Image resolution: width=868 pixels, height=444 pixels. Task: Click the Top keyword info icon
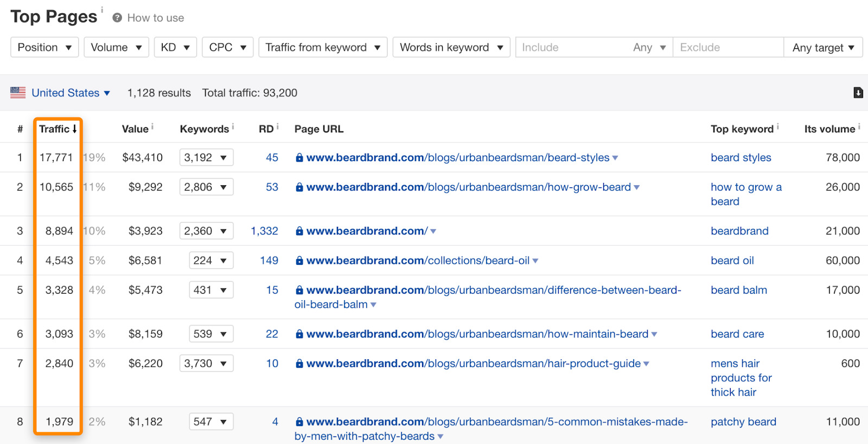pos(777,126)
